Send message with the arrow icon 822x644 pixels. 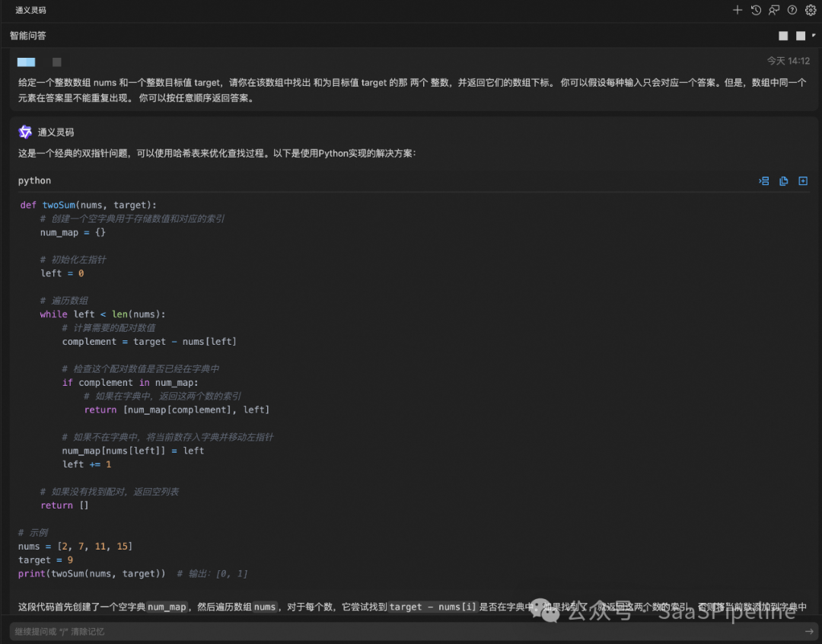click(809, 631)
